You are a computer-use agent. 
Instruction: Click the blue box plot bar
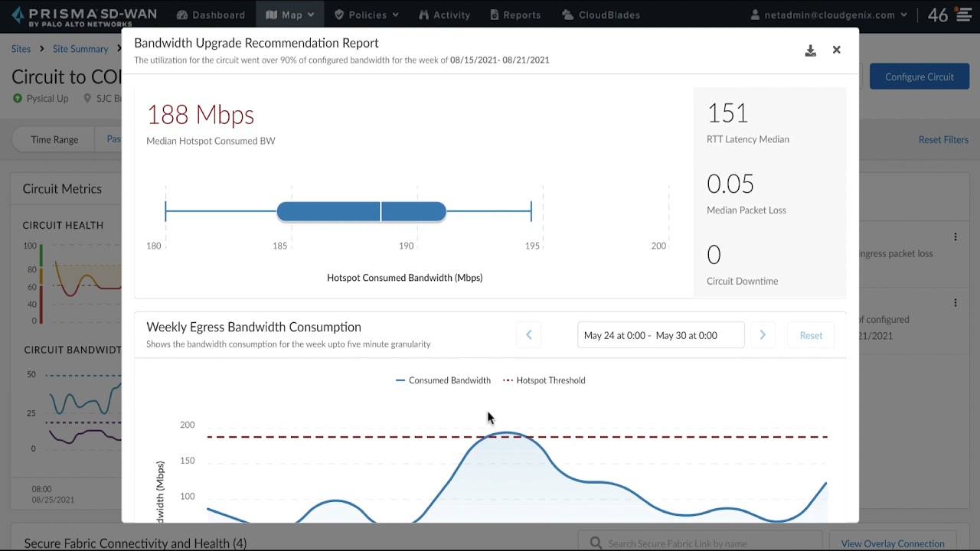(361, 211)
